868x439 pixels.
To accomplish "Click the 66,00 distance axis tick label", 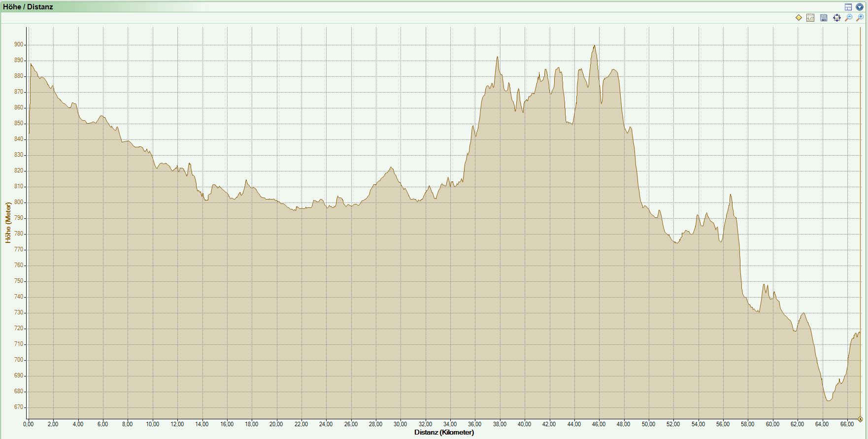I will click(847, 424).
